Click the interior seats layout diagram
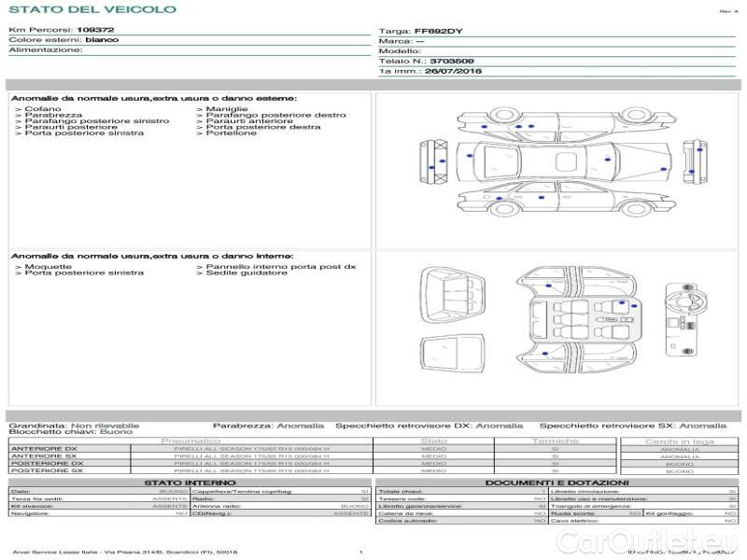Screen dimensions: 747x560 click(x=585, y=319)
